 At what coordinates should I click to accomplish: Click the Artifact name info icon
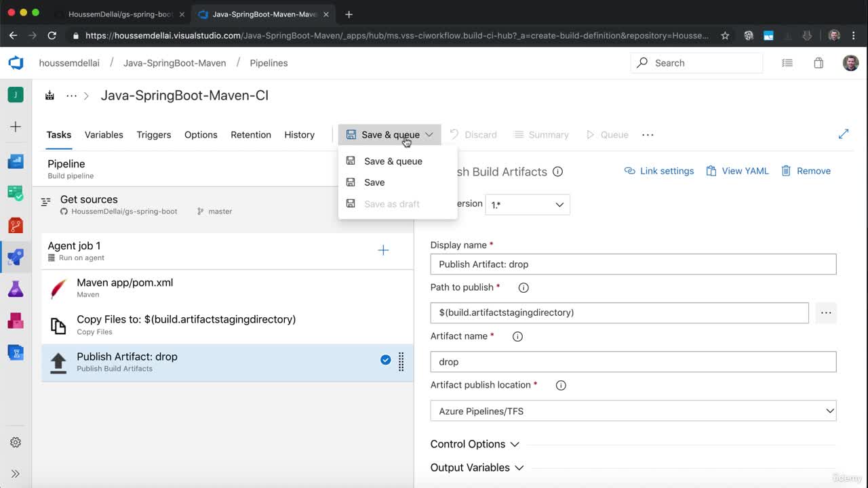(517, 336)
